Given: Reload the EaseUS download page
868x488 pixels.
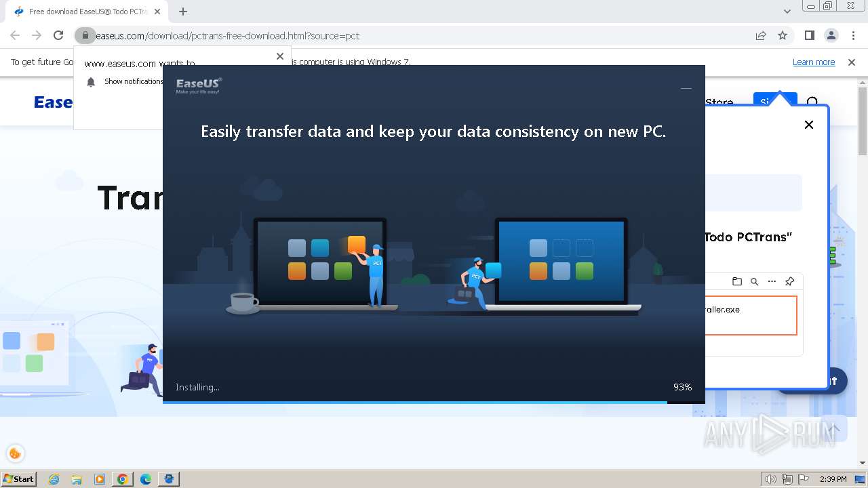Looking at the screenshot, I should [x=58, y=35].
